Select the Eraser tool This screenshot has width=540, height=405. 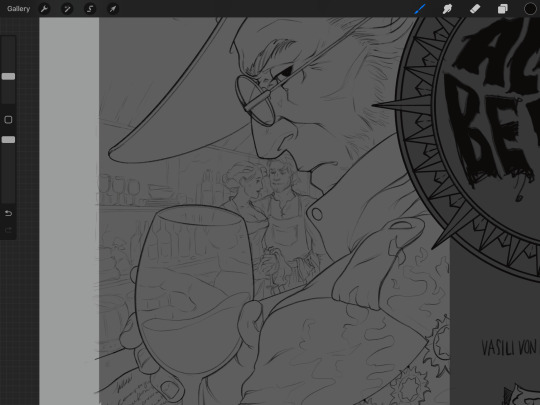point(475,9)
